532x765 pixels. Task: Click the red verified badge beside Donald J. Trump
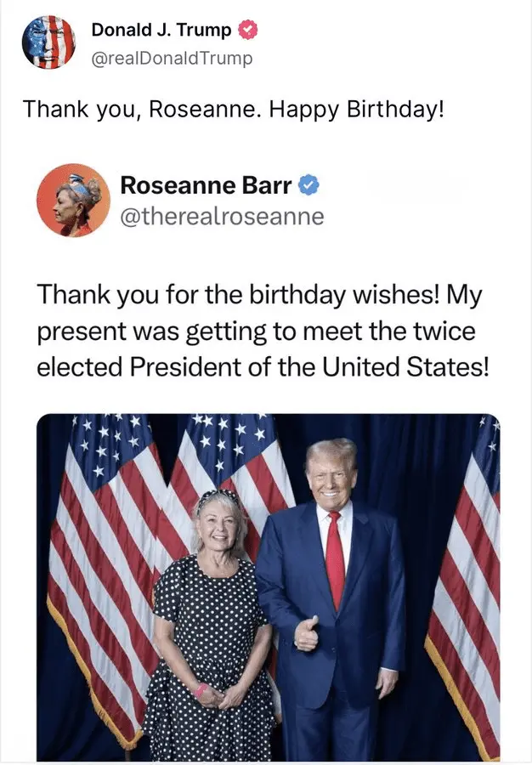pos(248,31)
